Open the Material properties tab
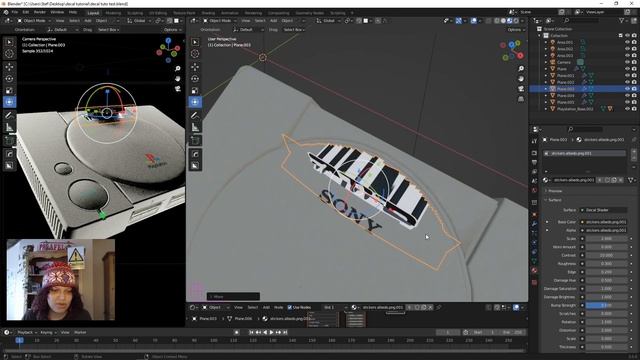The width and height of the screenshot is (640, 360). (534, 270)
